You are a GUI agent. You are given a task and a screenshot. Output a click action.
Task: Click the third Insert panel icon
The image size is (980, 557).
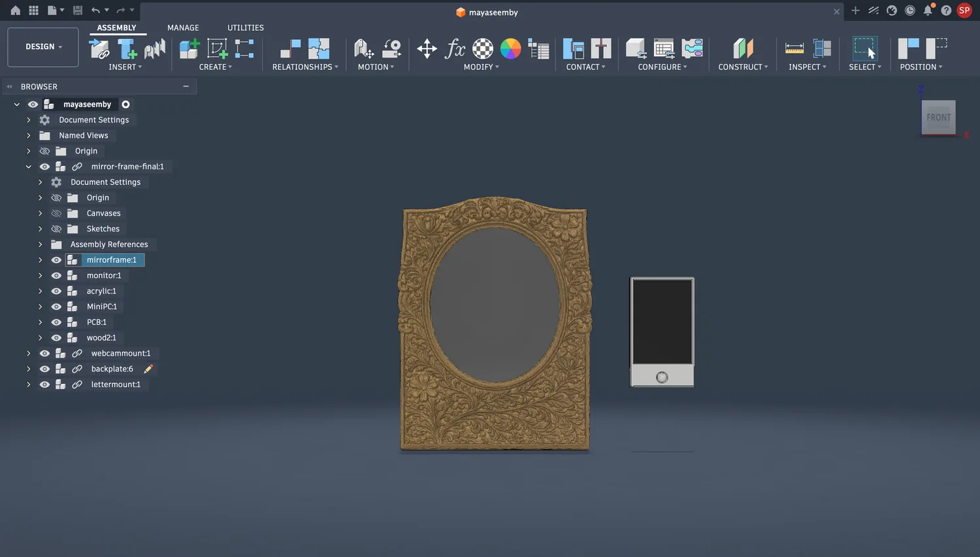click(x=155, y=49)
